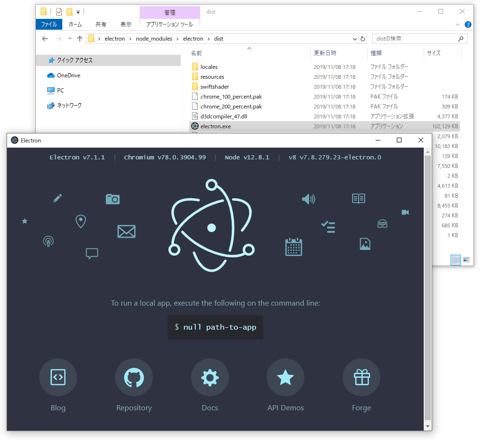Screen dimensions: 486x448
Task: Click the video camera icon
Action: coord(405,212)
